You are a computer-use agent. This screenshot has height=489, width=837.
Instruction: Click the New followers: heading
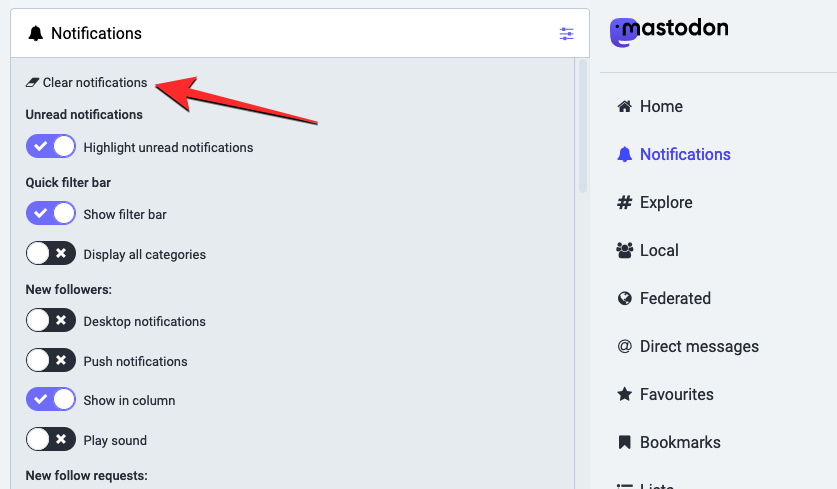69,289
